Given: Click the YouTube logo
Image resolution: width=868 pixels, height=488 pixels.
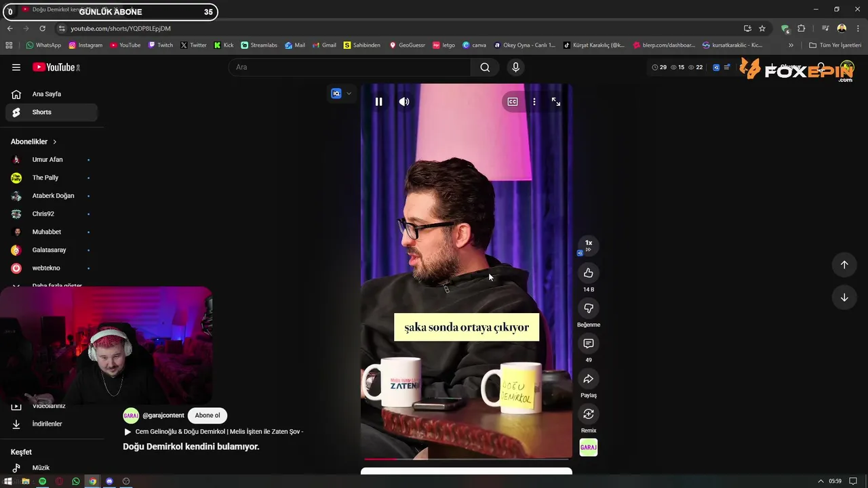Looking at the screenshot, I should (56, 67).
